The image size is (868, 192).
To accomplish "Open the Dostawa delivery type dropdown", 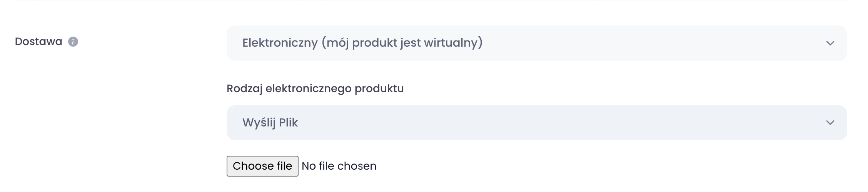I will click(536, 43).
